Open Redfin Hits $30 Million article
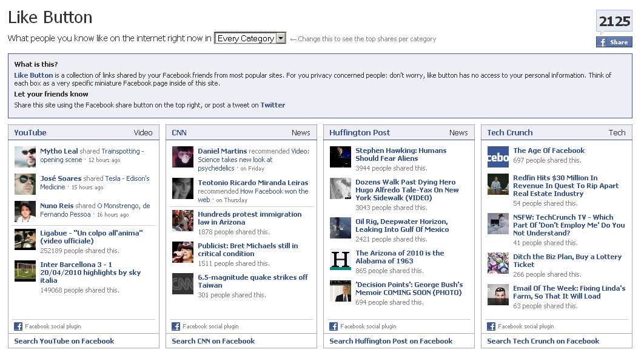This screenshot has height=352, width=644. click(x=566, y=186)
